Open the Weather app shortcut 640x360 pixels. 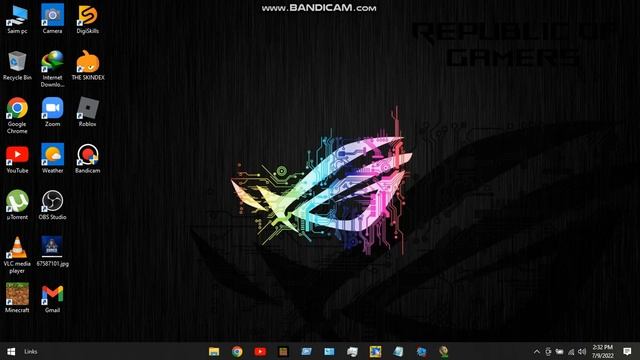tap(52, 159)
